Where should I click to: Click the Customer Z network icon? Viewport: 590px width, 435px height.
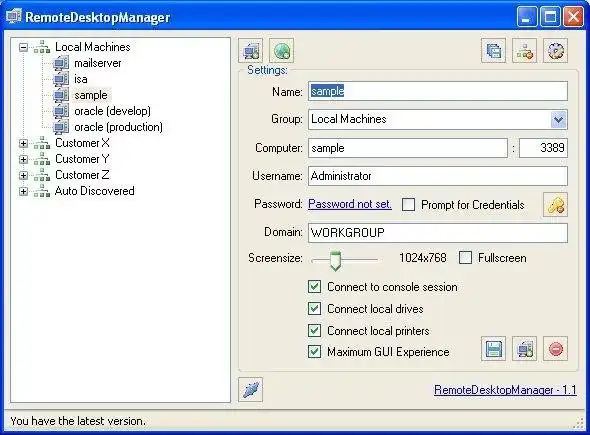[x=42, y=175]
